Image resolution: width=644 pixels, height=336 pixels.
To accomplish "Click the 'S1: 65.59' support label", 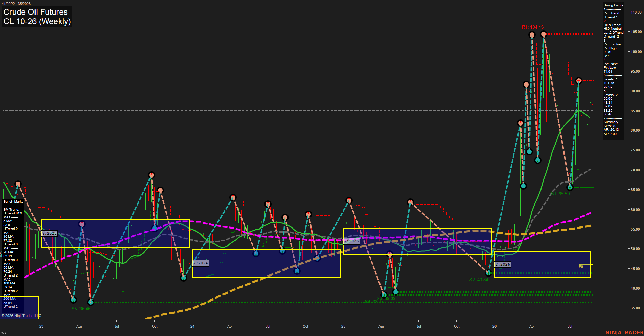I will pyautogui.click(x=560, y=194).
